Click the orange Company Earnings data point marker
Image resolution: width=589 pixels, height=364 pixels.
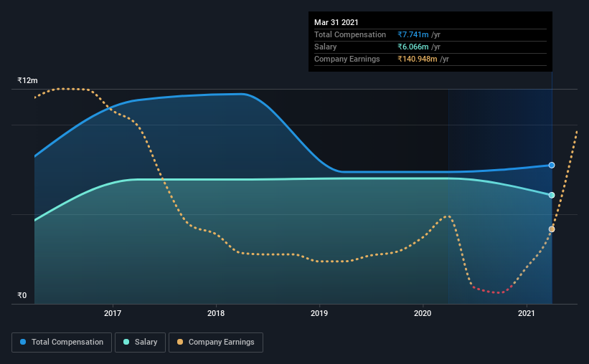[x=552, y=229]
